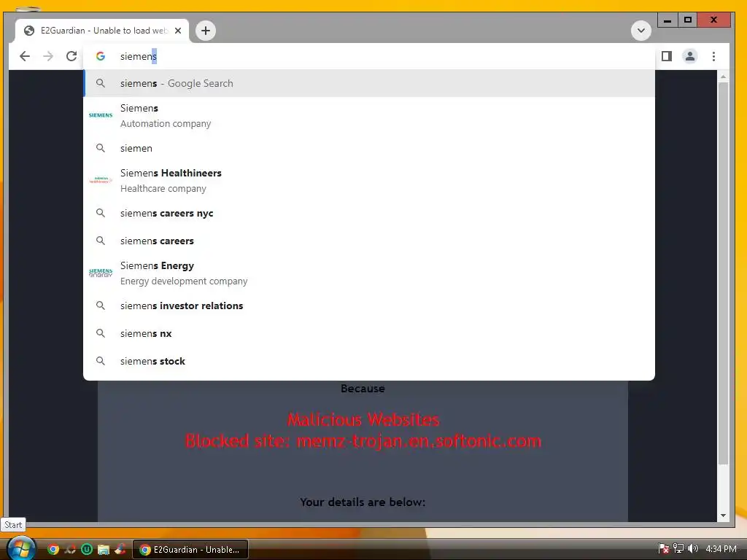Screen dimensions: 747x560
Task: Open the green U icon in taskbar
Action: [x=87, y=550]
